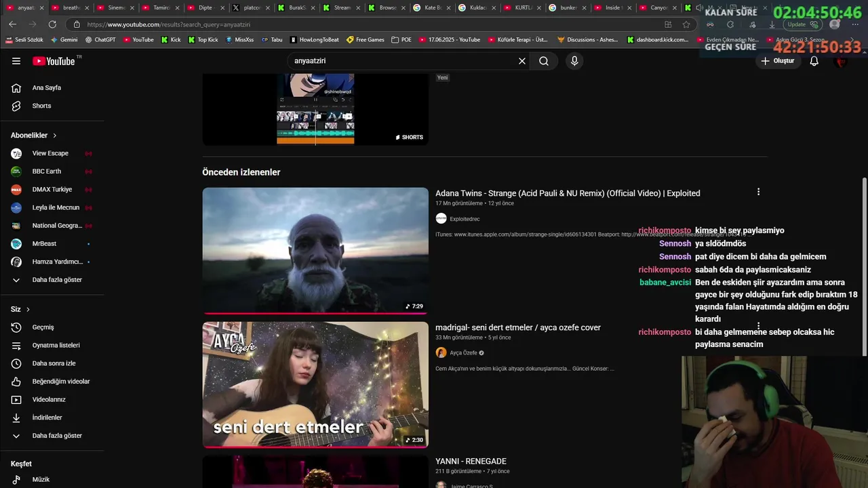Open BBC Earth channel subscription
The height and width of the screenshot is (488, 868).
(x=52, y=171)
